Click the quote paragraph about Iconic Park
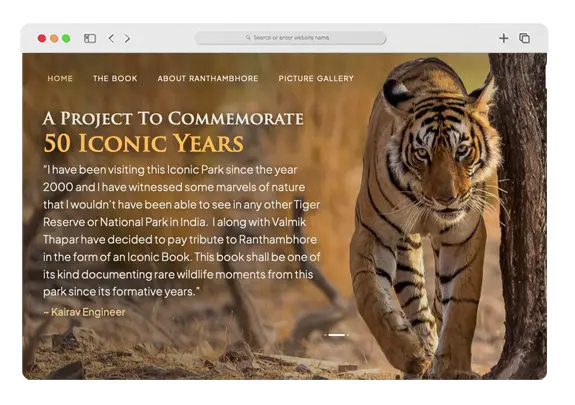 click(x=182, y=231)
